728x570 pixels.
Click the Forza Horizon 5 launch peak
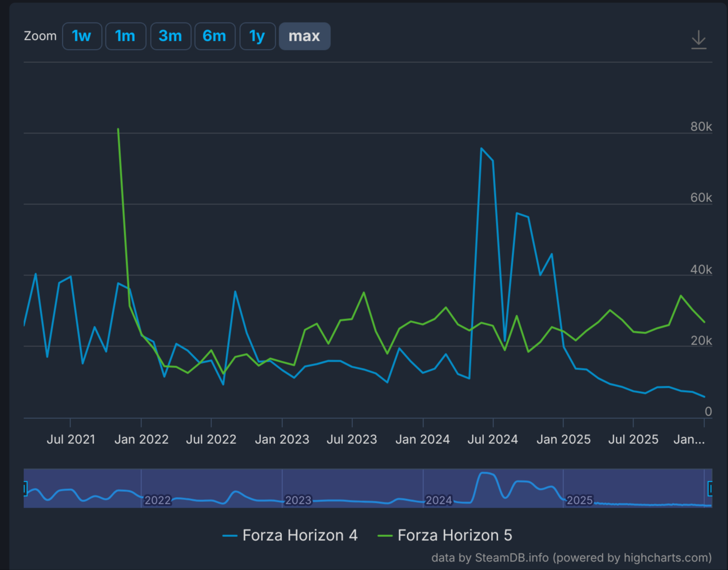(118, 129)
